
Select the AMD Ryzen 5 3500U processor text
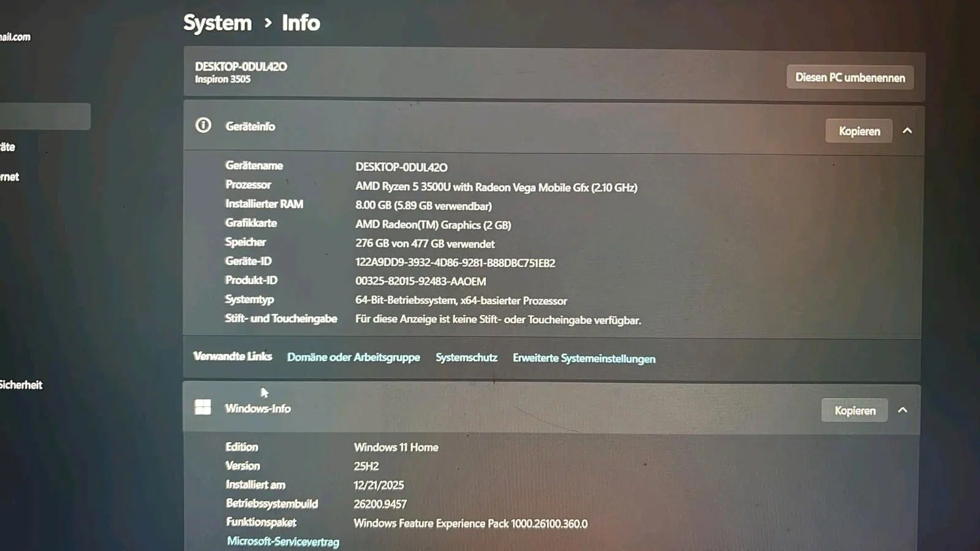[496, 187]
